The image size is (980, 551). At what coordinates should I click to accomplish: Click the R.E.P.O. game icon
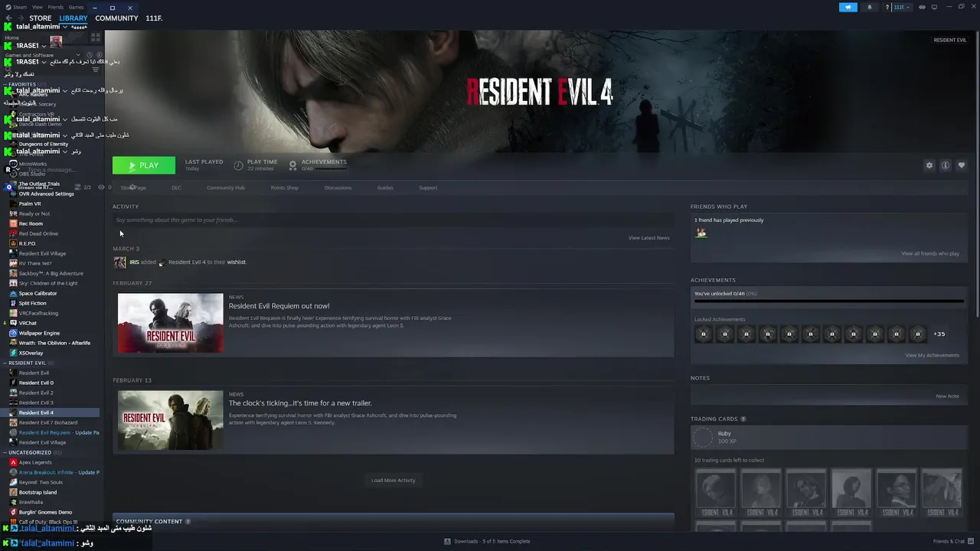click(x=13, y=243)
